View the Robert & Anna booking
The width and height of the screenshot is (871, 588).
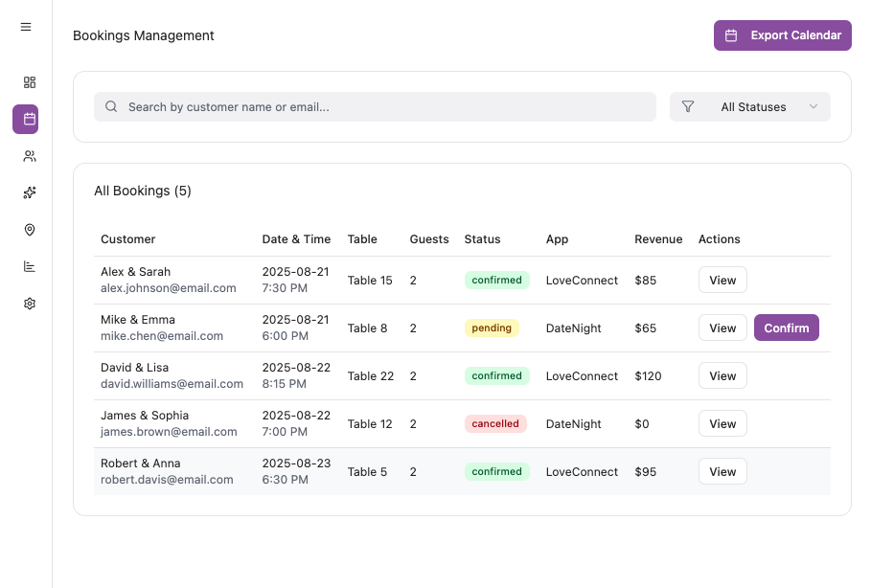point(722,471)
